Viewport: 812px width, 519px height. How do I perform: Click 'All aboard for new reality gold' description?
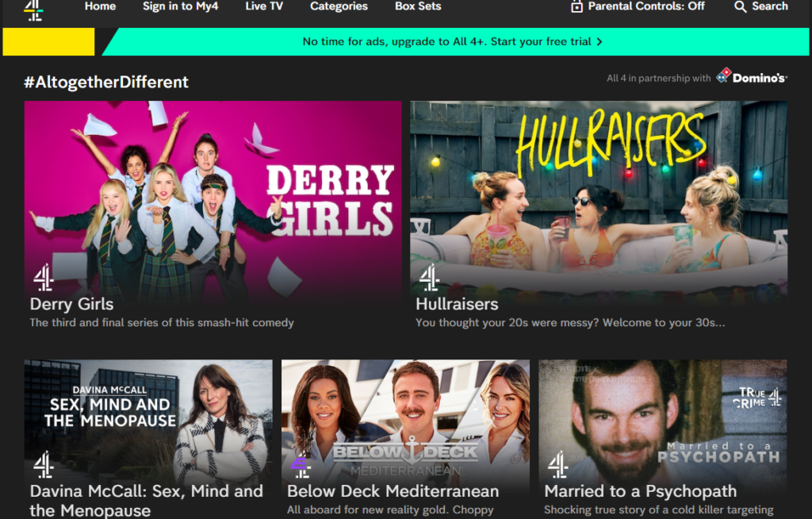click(x=390, y=509)
